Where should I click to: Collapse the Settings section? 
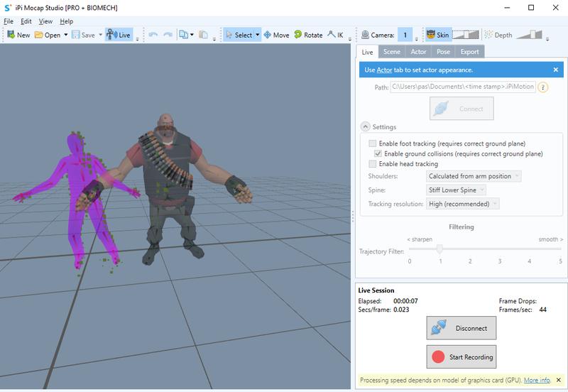tap(366, 127)
